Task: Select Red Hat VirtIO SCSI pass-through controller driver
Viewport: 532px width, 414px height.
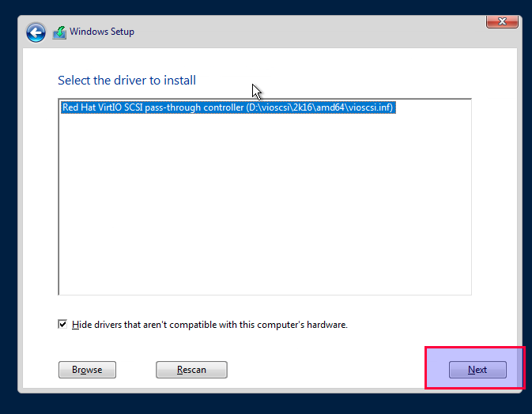Action: point(228,107)
